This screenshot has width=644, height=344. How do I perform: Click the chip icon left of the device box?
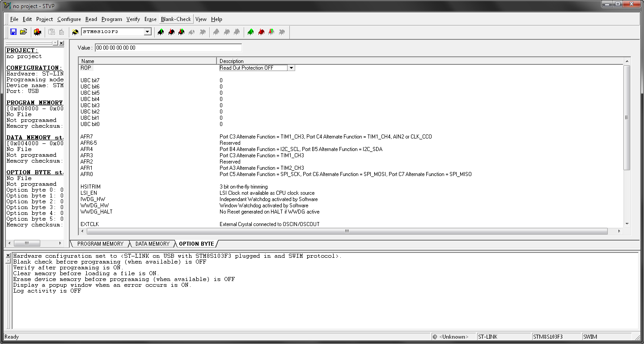coord(75,32)
